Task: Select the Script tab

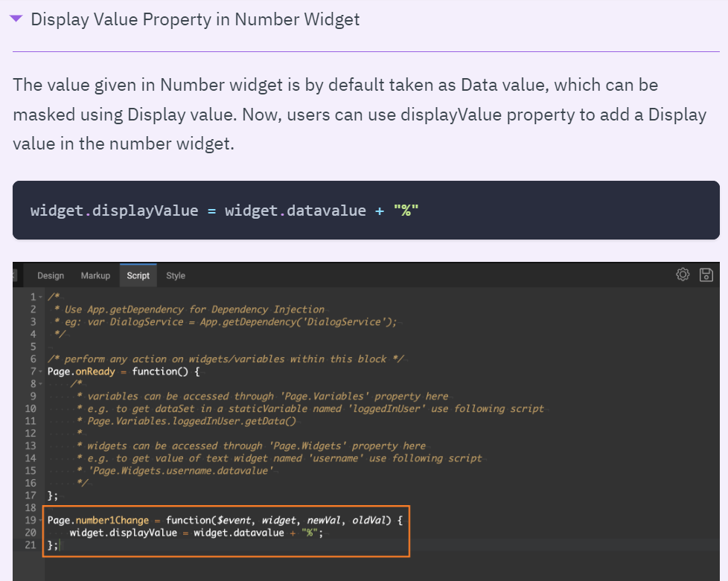Action: 138,275
